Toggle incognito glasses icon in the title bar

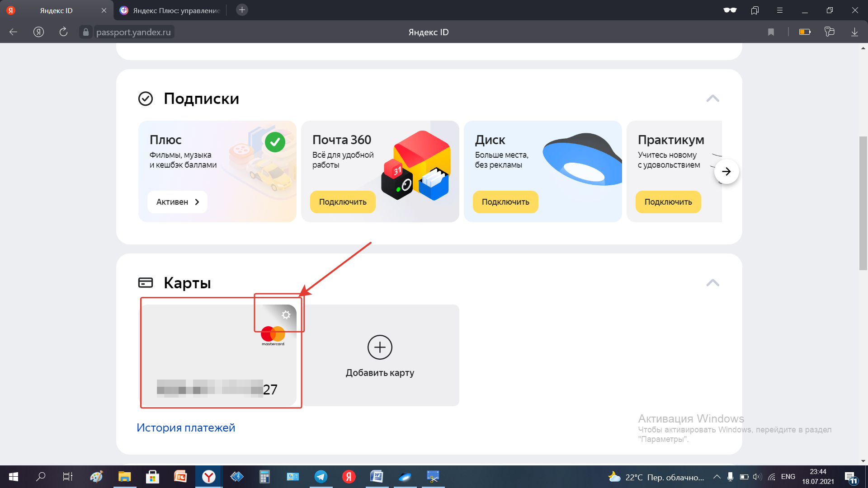pos(730,10)
